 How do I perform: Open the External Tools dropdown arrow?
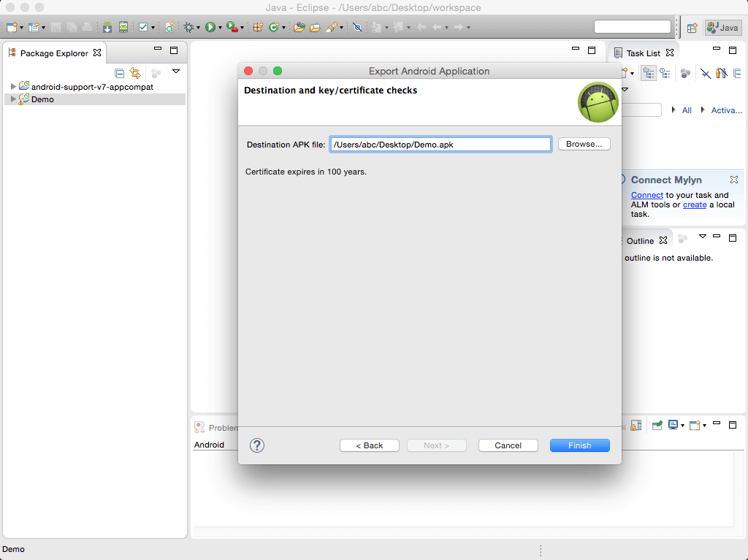pos(242,28)
